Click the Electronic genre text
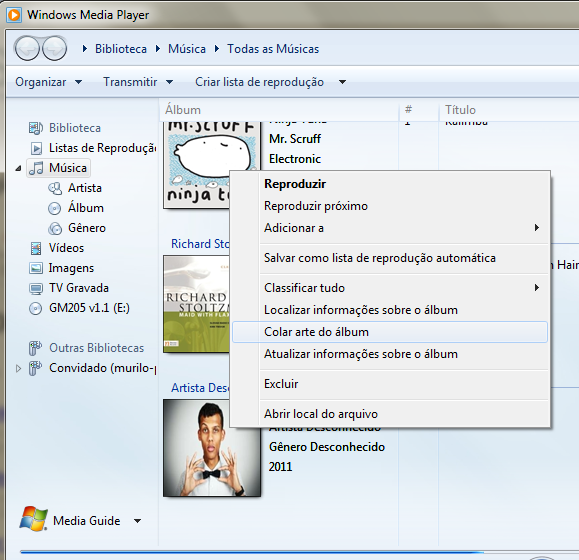This screenshot has width=579, height=560. pyautogui.click(x=295, y=159)
